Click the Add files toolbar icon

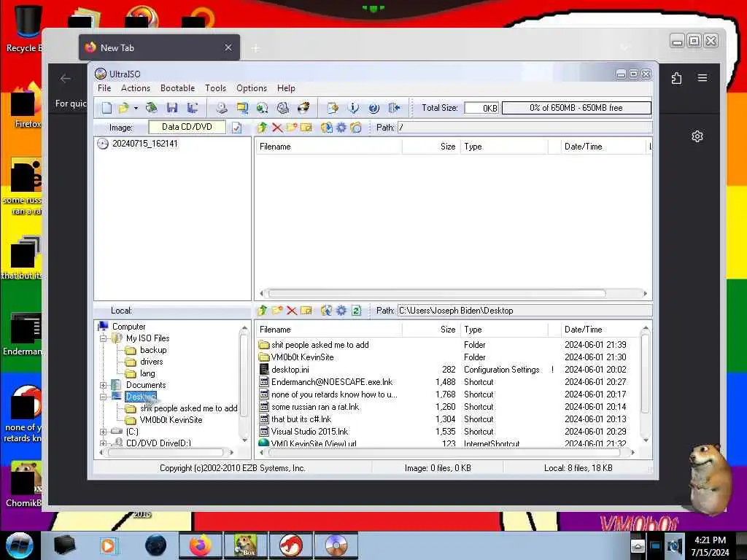pos(333,108)
